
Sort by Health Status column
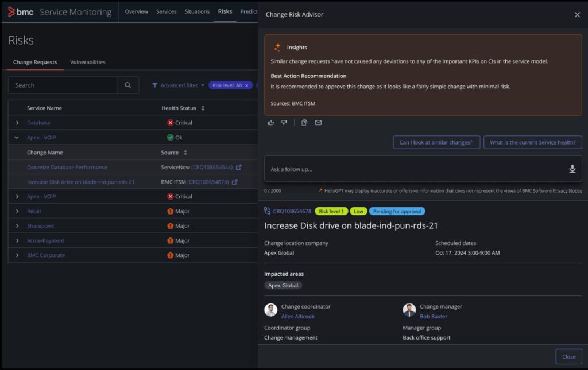[203, 108]
